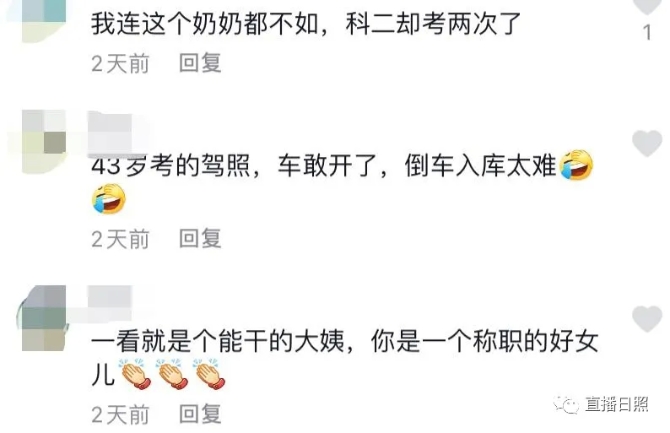Viewport: 670px width, 433px height.
Task: Reply to the 科二却考两次了 comment
Action: (200, 63)
